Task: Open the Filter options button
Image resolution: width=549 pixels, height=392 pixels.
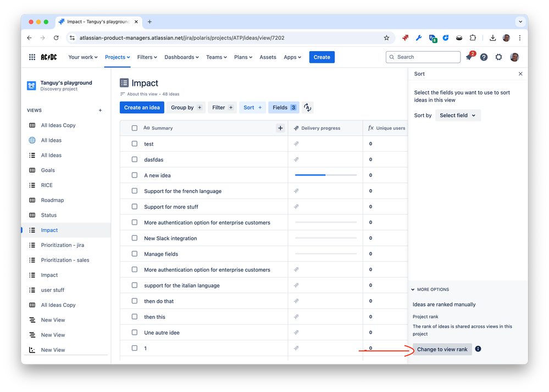Action: pos(223,108)
